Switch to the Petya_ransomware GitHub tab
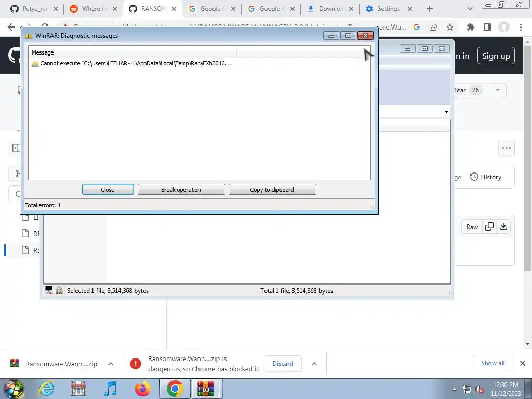Screen dimensions: 532x399 pyautogui.click(x=34, y=9)
